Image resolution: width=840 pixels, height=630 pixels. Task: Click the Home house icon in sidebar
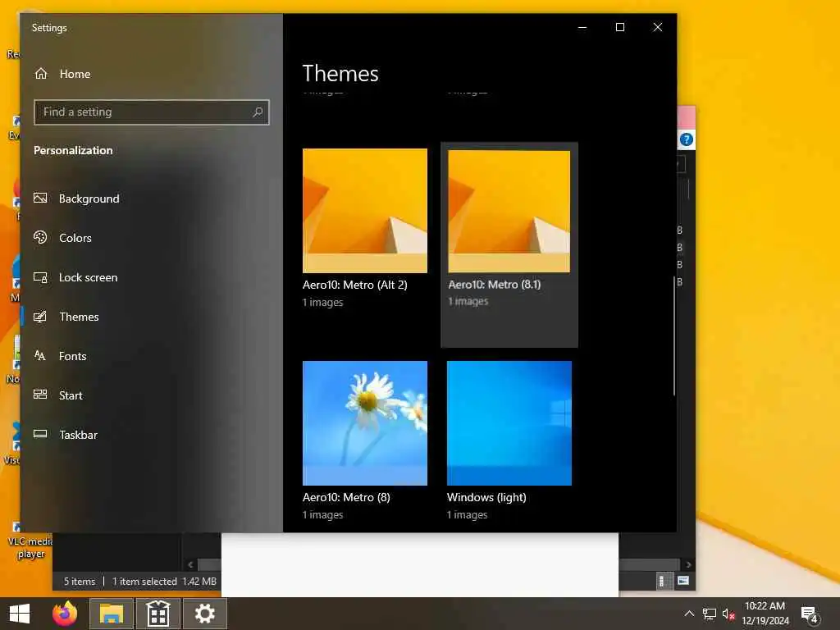pos(41,74)
